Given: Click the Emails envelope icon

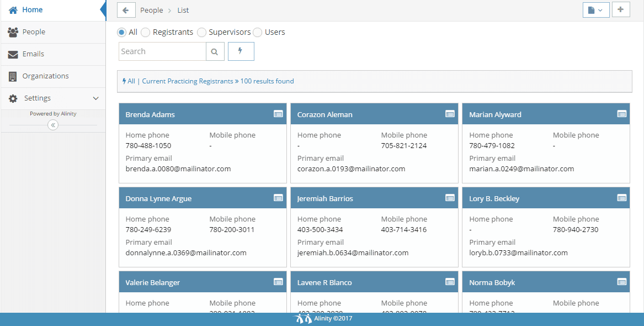Looking at the screenshot, I should click(13, 54).
